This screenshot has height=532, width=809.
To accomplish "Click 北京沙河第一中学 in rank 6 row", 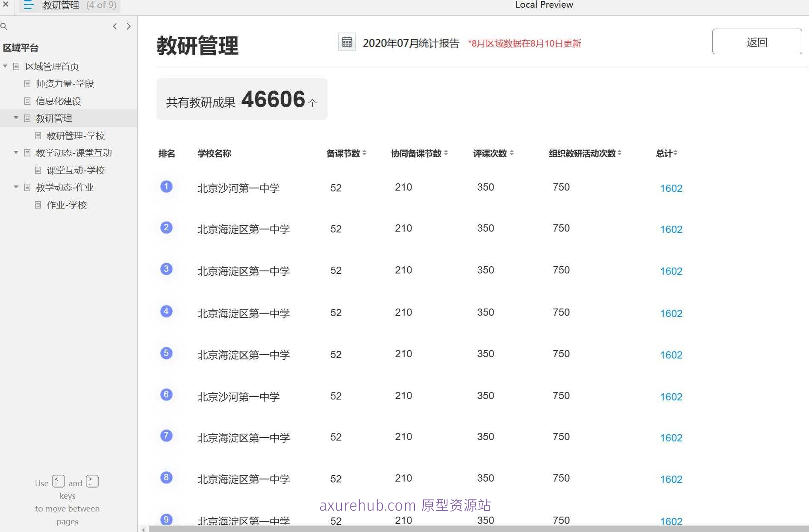I will [x=238, y=397].
